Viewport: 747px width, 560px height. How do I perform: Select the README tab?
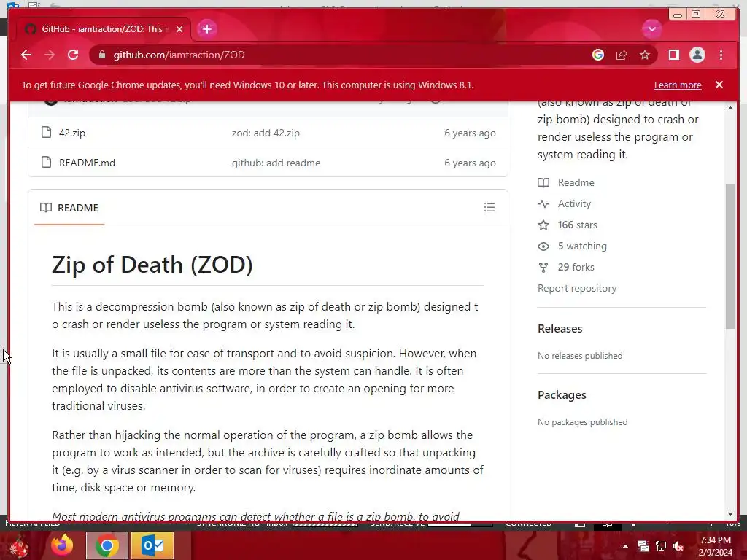click(x=69, y=208)
